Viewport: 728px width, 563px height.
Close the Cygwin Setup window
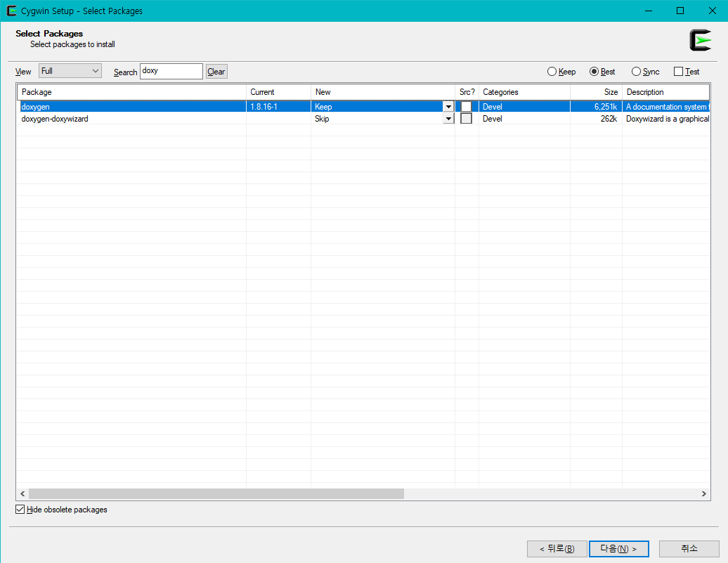click(x=713, y=11)
